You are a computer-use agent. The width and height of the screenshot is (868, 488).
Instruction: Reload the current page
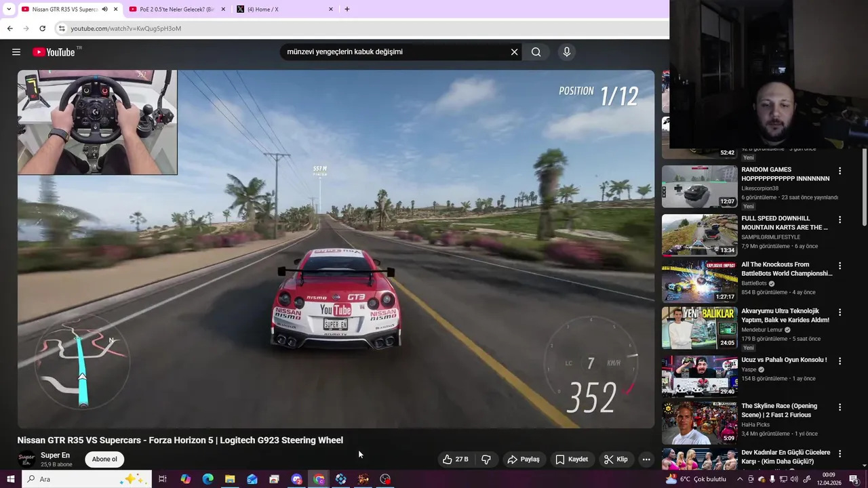pos(42,28)
